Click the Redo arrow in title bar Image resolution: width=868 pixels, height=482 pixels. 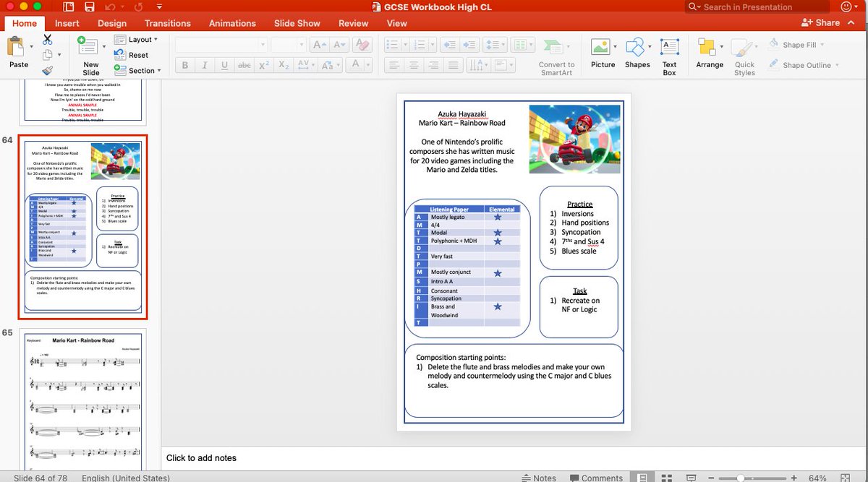[137, 7]
